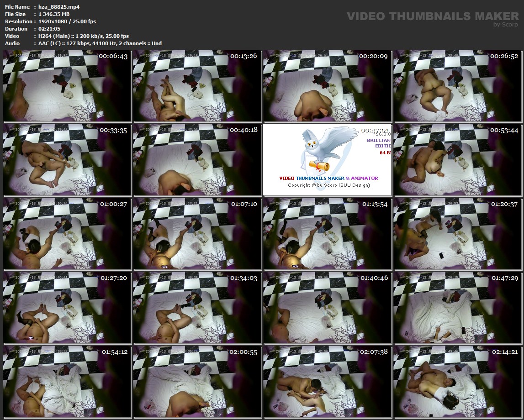Select the frame timestamped 00:33:35
The width and height of the screenshot is (524, 420).
pyautogui.click(x=67, y=160)
